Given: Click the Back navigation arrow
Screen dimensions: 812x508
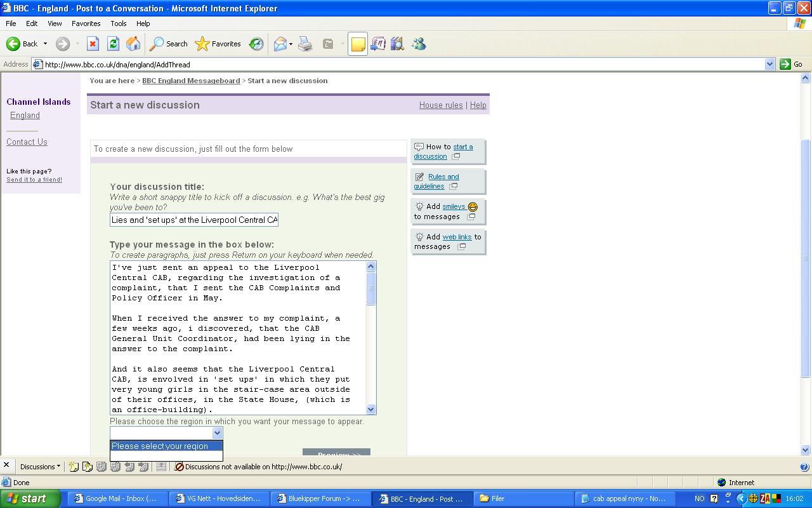Looking at the screenshot, I should coord(13,44).
